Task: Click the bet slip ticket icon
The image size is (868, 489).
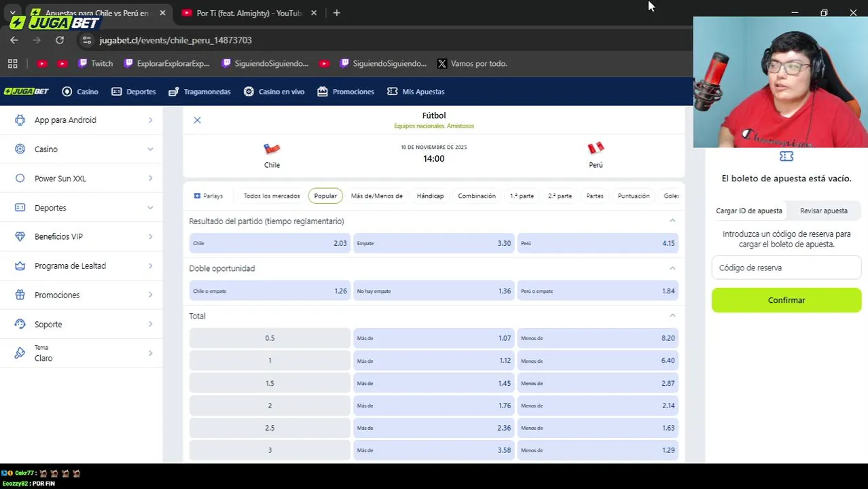Action: point(786,156)
